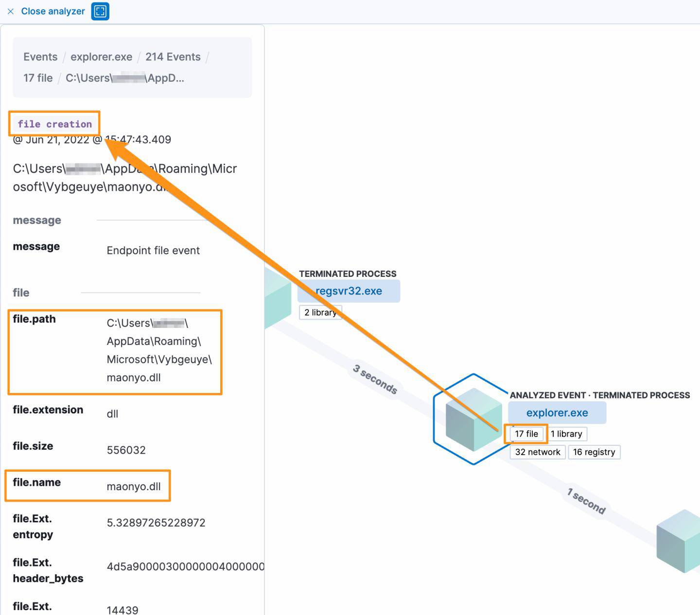Click the Close analyzer text link

(x=53, y=11)
